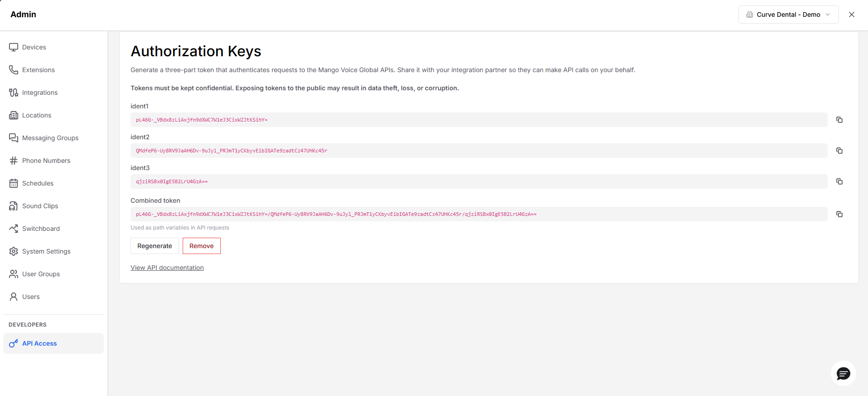Click the Devices monitor icon
Screen dimensions: 868x396
click(14, 47)
